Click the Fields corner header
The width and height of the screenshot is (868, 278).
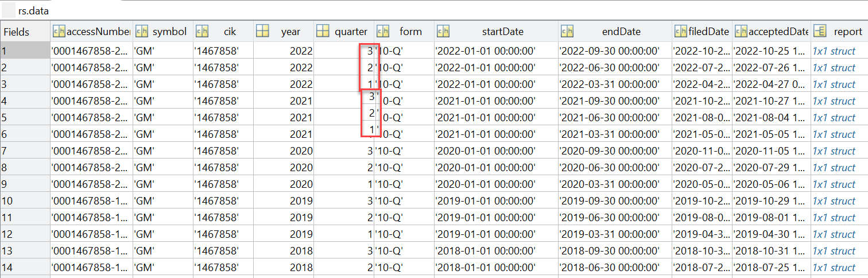(25, 32)
